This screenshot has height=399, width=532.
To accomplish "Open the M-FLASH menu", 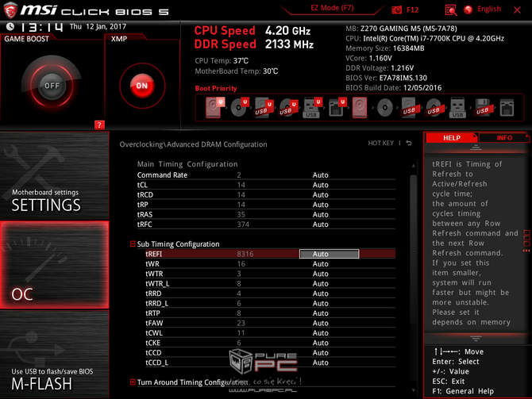I will 55,355.
